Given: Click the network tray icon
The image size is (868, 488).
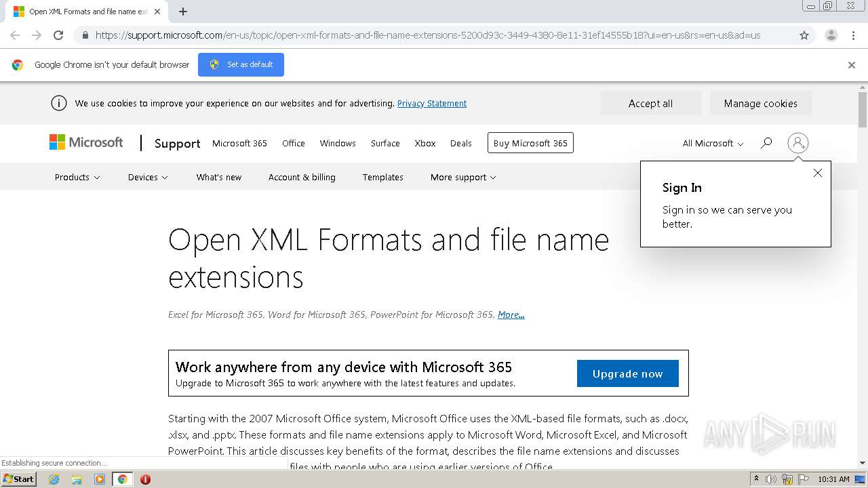Looking at the screenshot, I should (x=787, y=479).
